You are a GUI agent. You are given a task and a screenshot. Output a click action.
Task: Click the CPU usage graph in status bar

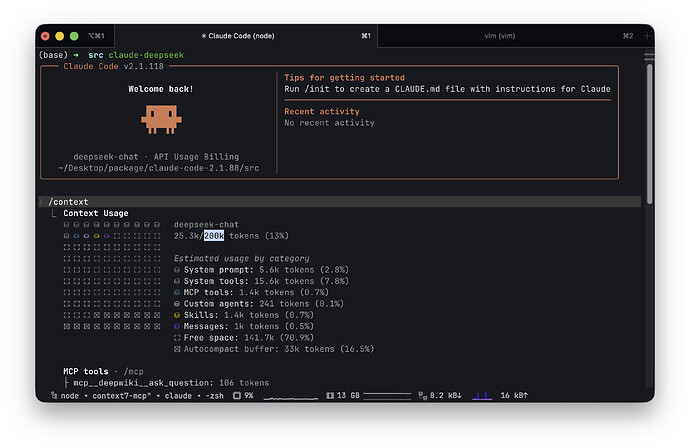(290, 397)
